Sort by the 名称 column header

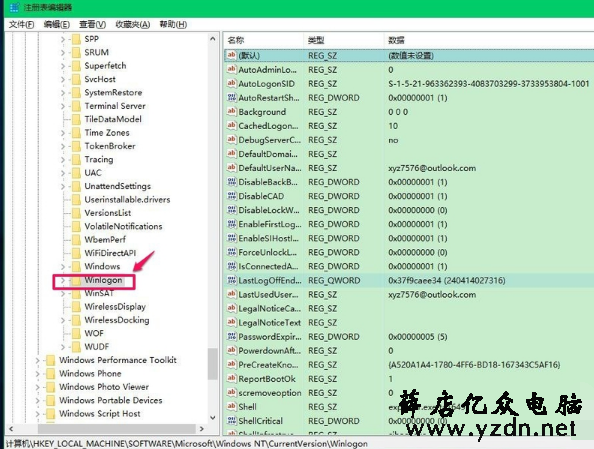(x=264, y=40)
